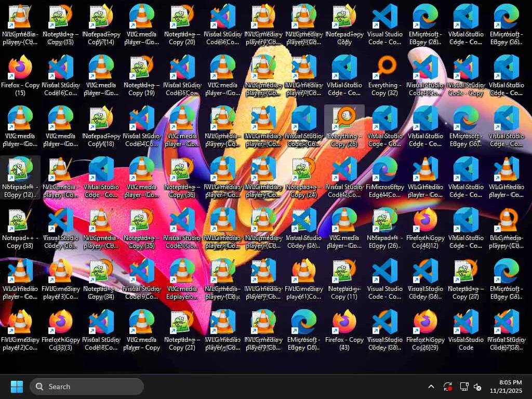The image size is (532, 399).
Task: Click the sync status tray icon
Action: [447, 387]
